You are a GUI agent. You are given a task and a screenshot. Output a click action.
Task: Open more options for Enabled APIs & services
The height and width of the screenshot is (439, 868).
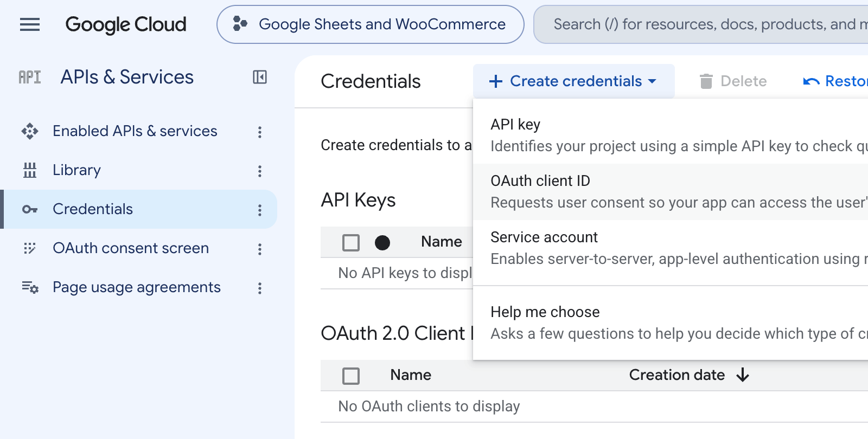click(x=260, y=132)
